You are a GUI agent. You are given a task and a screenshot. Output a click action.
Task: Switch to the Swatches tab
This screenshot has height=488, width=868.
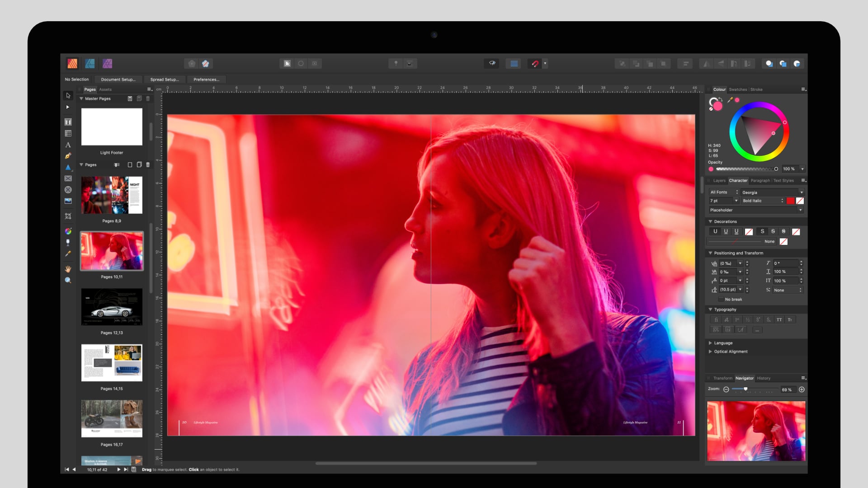click(738, 89)
